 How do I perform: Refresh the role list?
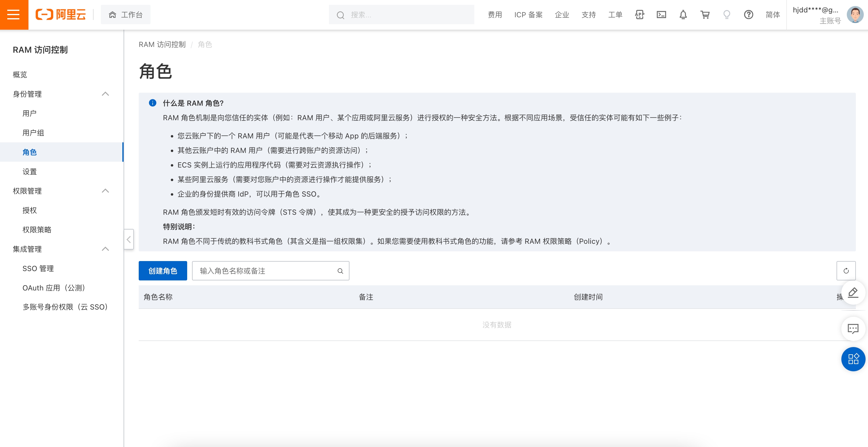(846, 270)
